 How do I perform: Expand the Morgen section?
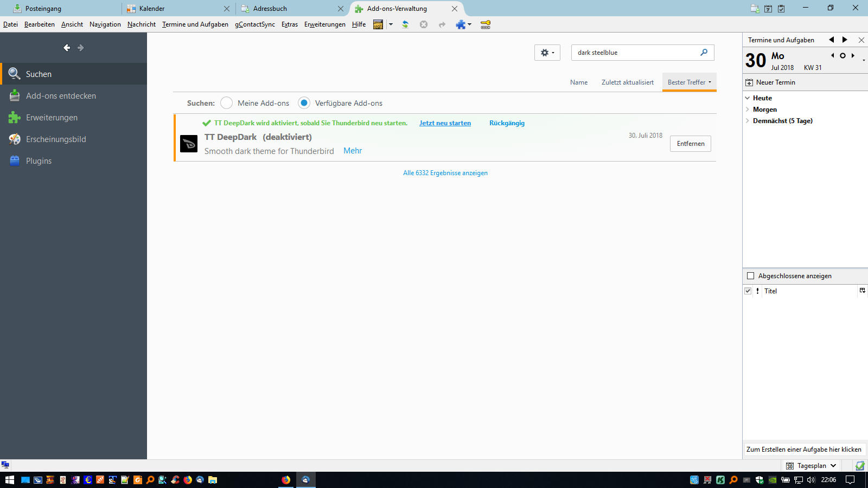[x=748, y=110]
